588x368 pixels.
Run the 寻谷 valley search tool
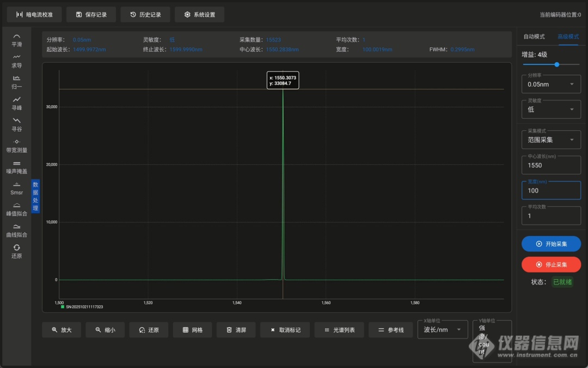click(16, 125)
